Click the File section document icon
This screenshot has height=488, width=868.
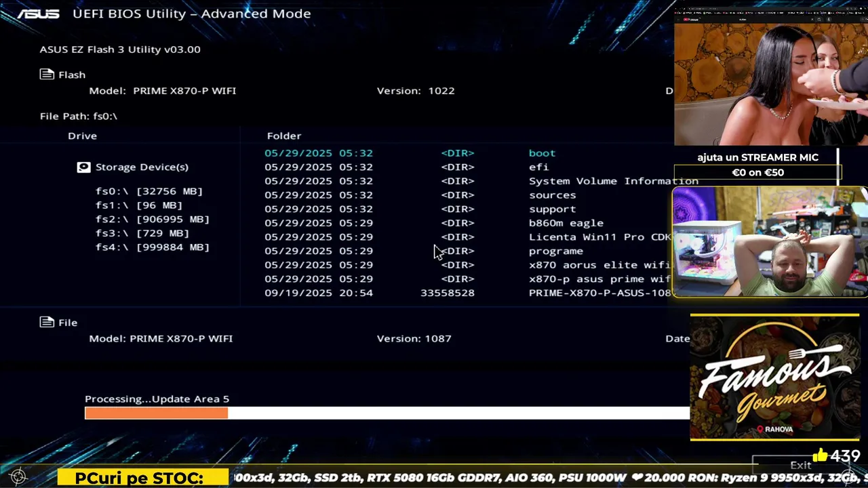47,322
